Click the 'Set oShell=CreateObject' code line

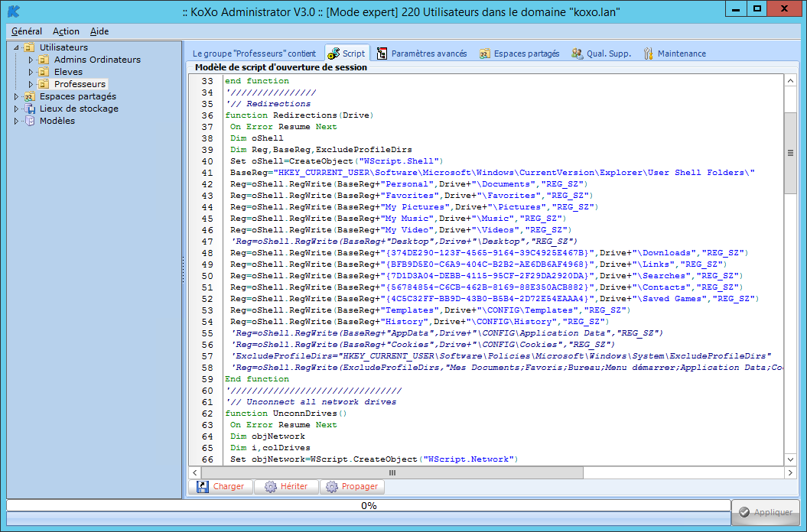coord(336,161)
